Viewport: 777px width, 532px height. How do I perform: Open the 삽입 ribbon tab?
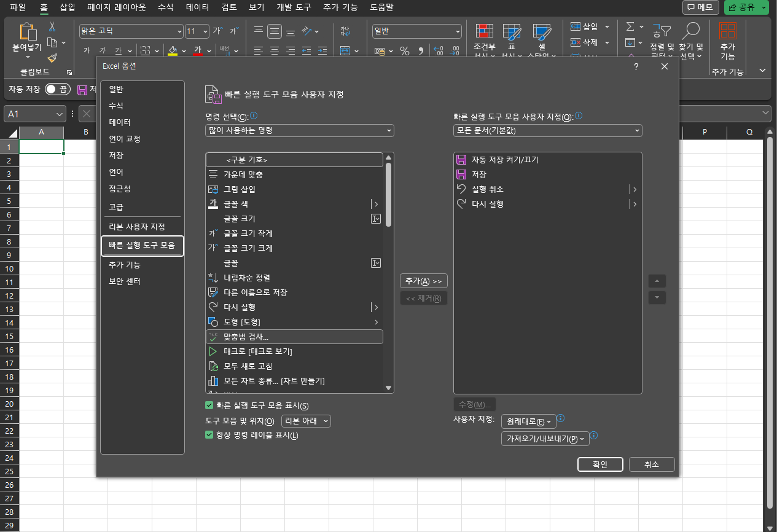click(x=68, y=7)
